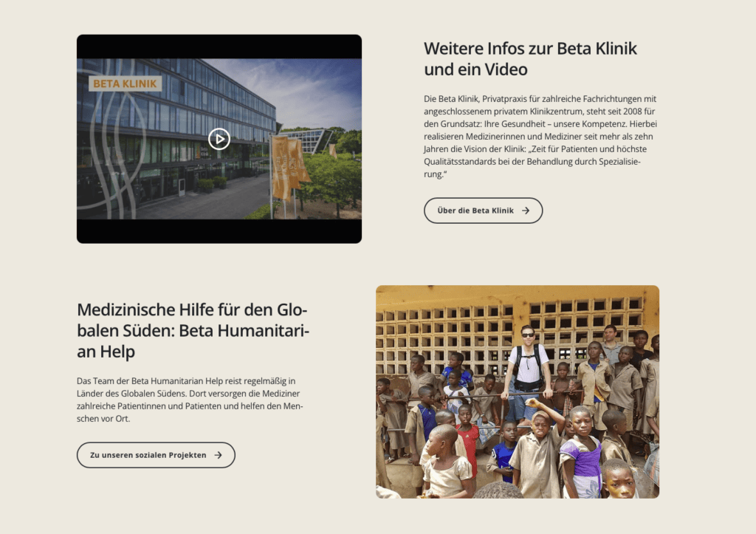Click the BETA KLINIK label on video
The height and width of the screenshot is (534, 756).
coord(125,83)
